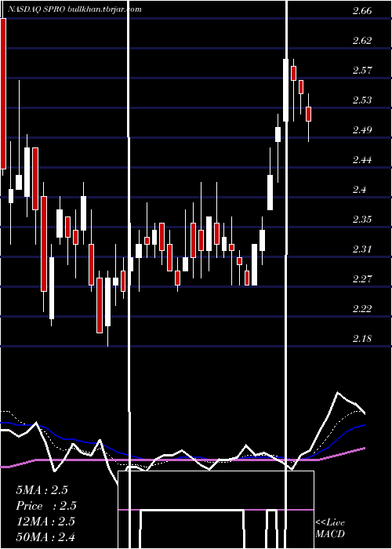Select the 2.4 price axis label
Image resolution: width=392 pixels, height=549 pixels.
pos(359,190)
